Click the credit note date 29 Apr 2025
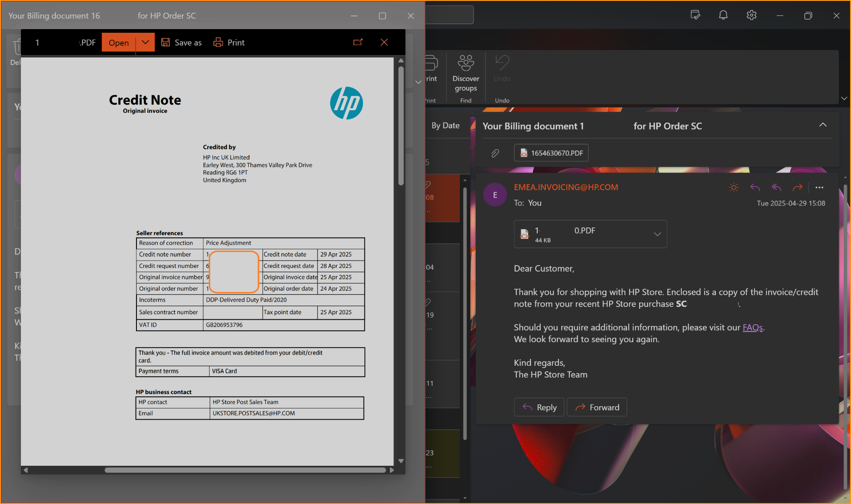This screenshot has width=851, height=504. 336,254
